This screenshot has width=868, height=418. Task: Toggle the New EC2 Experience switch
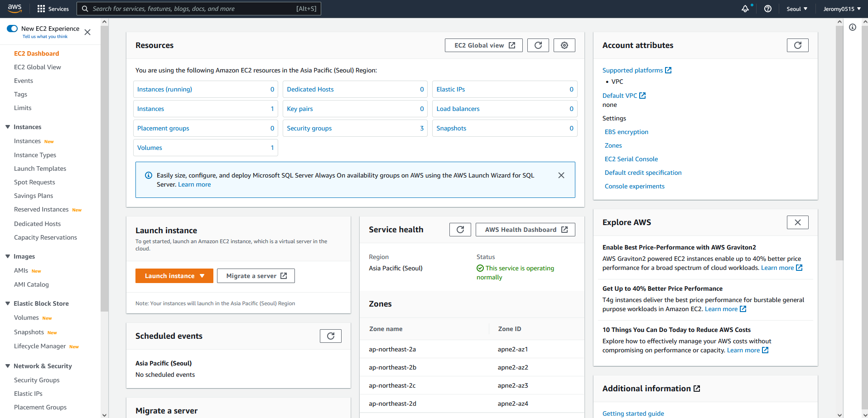point(12,29)
